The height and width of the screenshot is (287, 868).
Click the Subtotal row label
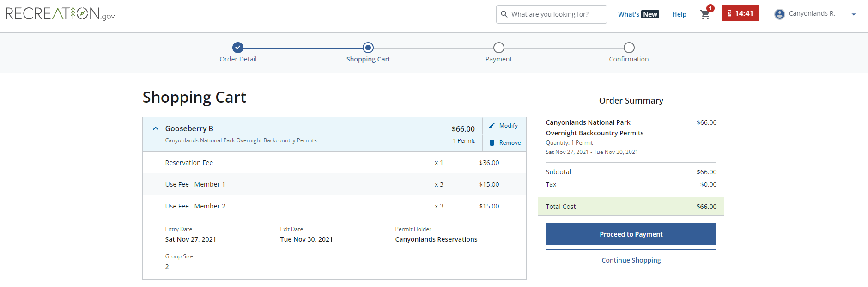(x=558, y=172)
